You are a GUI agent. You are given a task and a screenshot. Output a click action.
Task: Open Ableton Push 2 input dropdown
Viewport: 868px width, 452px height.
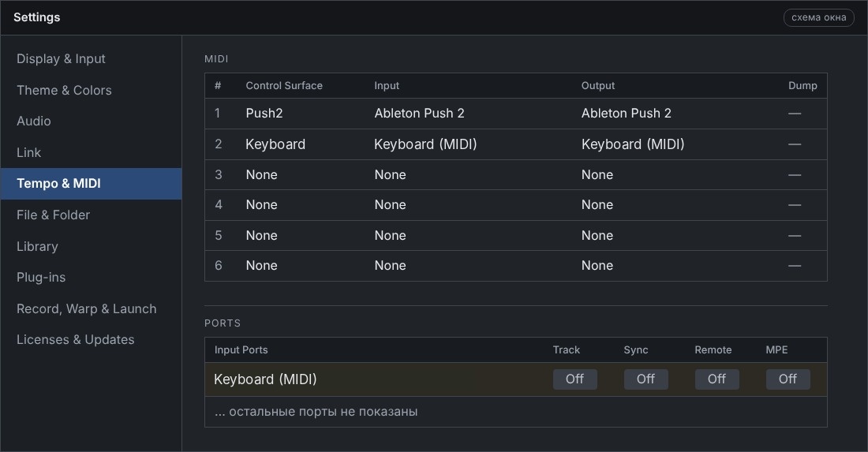[x=419, y=114]
